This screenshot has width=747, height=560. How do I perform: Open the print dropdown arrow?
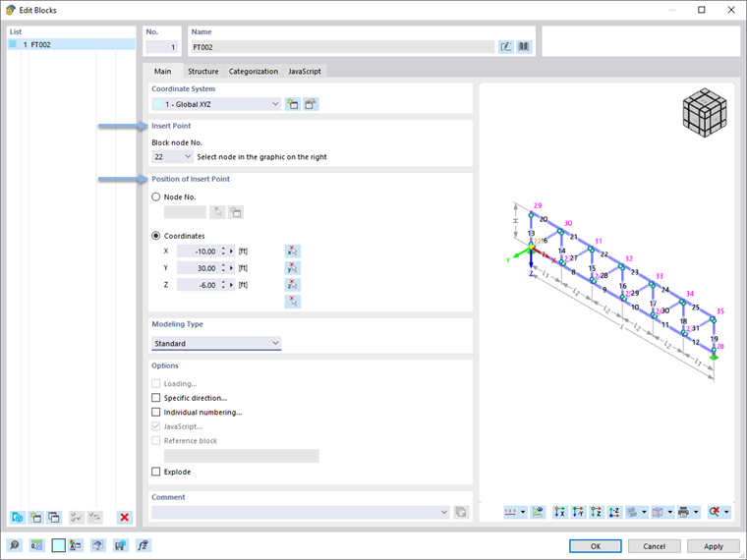696,512
